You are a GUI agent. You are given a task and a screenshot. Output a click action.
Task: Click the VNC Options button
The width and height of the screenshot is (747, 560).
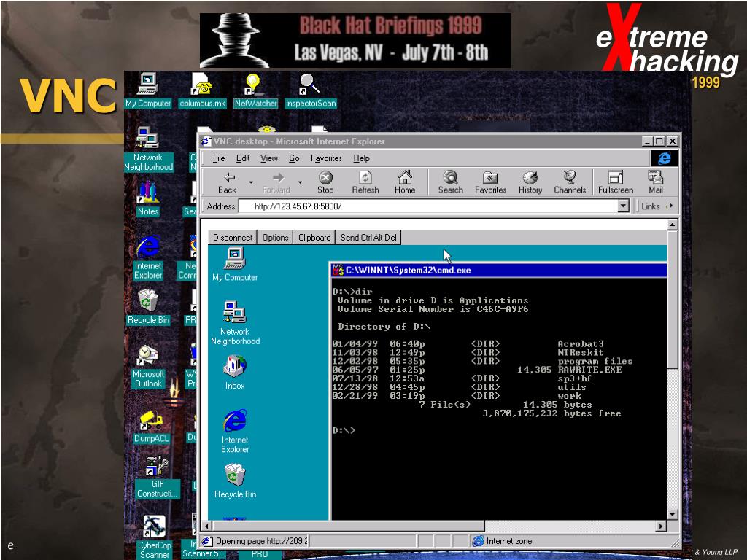[275, 237]
